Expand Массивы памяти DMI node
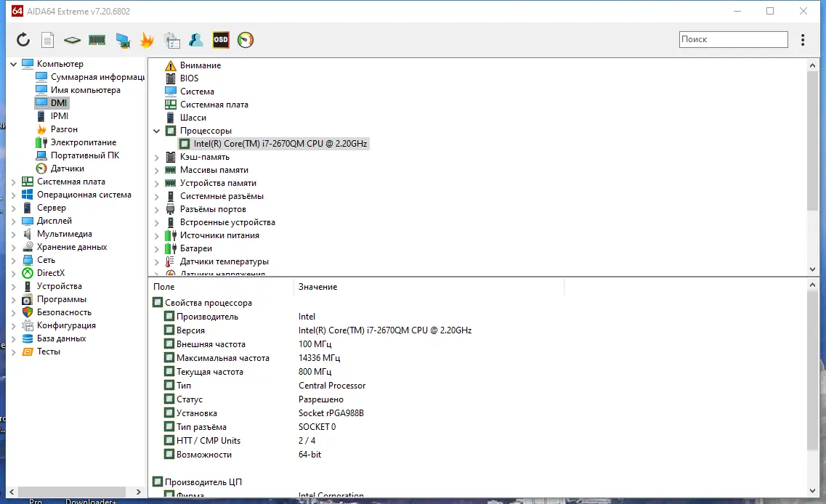The width and height of the screenshot is (826, 504). pos(156,170)
